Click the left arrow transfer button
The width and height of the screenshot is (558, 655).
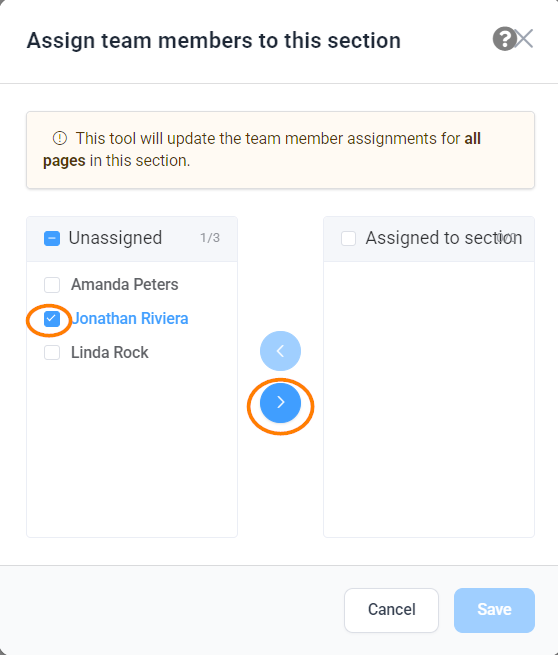pos(280,351)
